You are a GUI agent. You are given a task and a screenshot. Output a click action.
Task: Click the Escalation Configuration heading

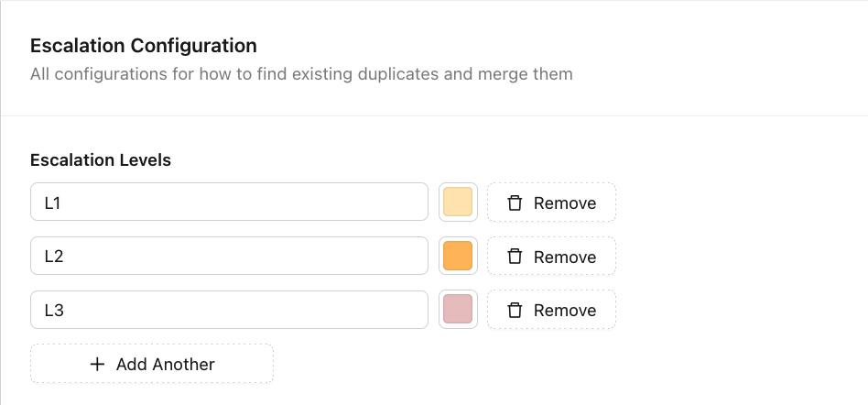144,46
